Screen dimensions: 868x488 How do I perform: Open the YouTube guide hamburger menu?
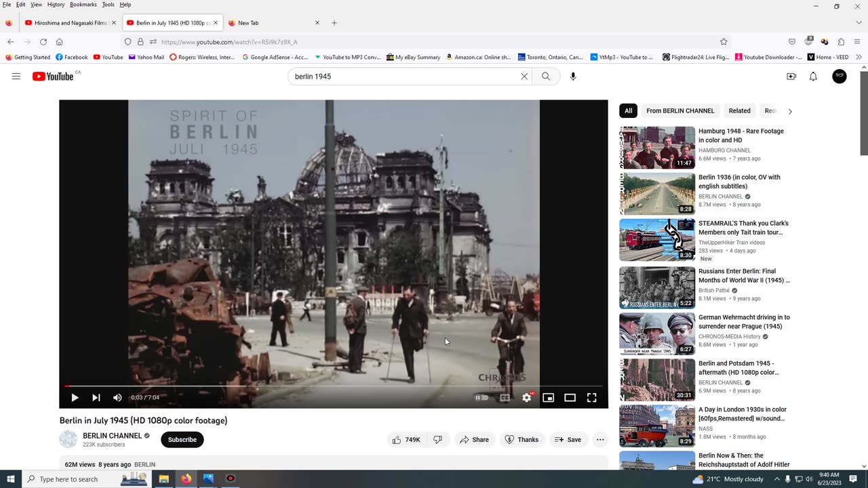[16, 77]
